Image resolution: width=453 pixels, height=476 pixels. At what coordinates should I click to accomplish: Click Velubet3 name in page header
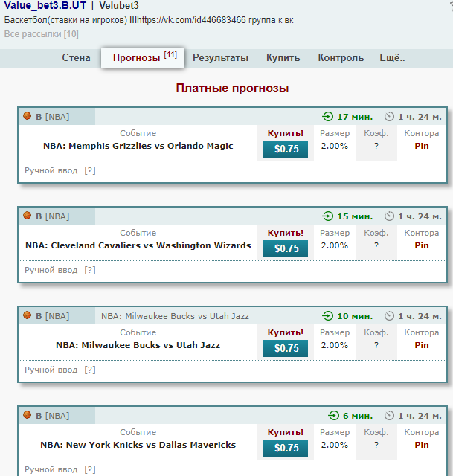coord(119,5)
